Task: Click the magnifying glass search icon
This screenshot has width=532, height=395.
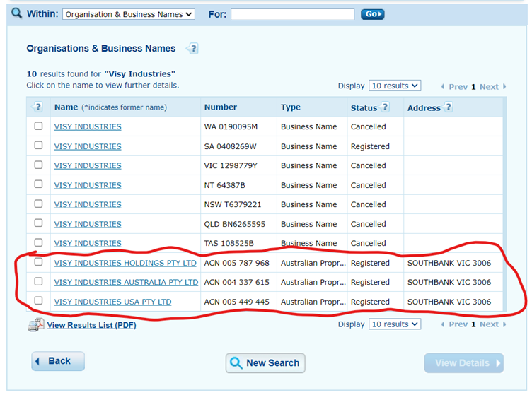Action: pos(17,13)
